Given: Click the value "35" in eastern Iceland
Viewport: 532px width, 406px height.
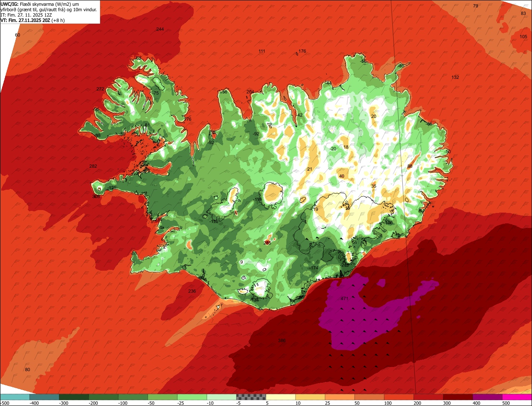Looking at the screenshot, I should [374, 186].
